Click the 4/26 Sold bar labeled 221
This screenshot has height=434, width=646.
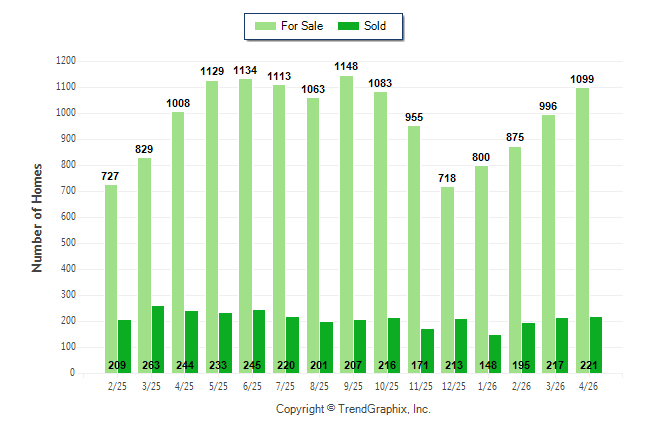point(596,345)
